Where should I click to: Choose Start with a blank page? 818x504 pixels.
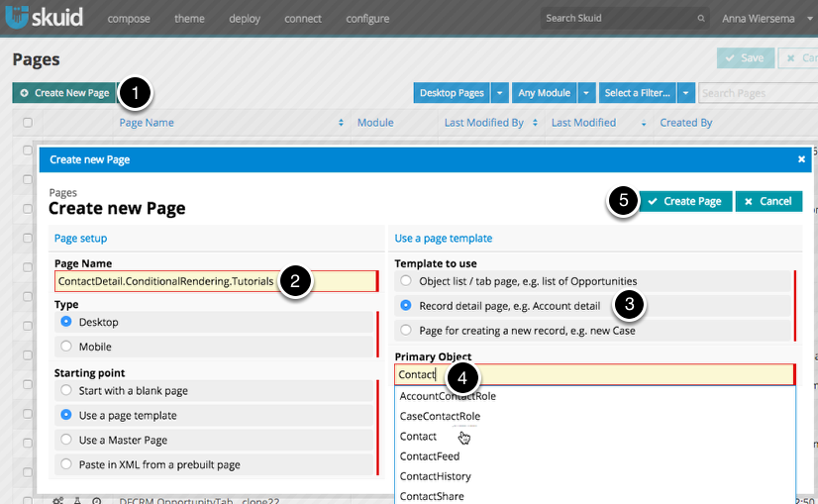(66, 390)
